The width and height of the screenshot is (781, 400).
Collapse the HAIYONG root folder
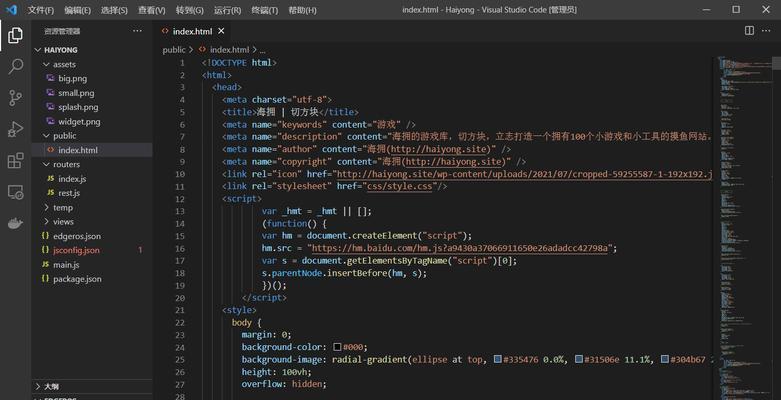(x=38, y=50)
